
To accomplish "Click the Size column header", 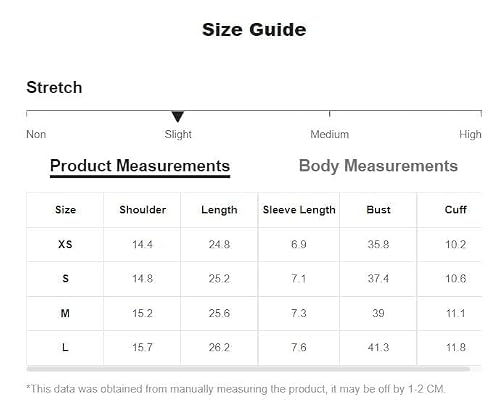I will coord(65,210).
